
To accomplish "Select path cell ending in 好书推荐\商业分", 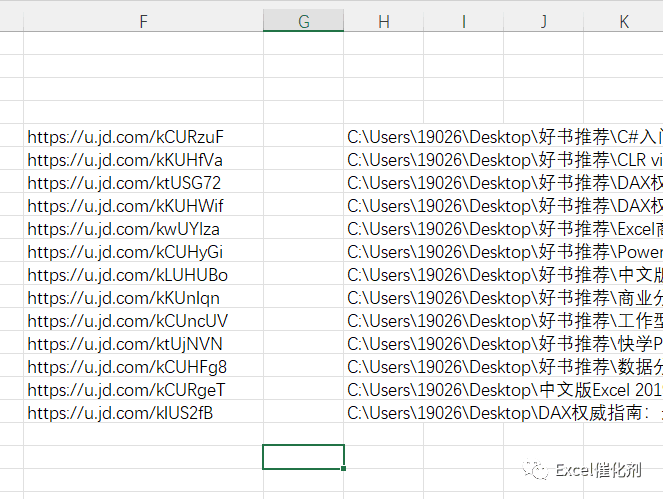I will click(503, 296).
